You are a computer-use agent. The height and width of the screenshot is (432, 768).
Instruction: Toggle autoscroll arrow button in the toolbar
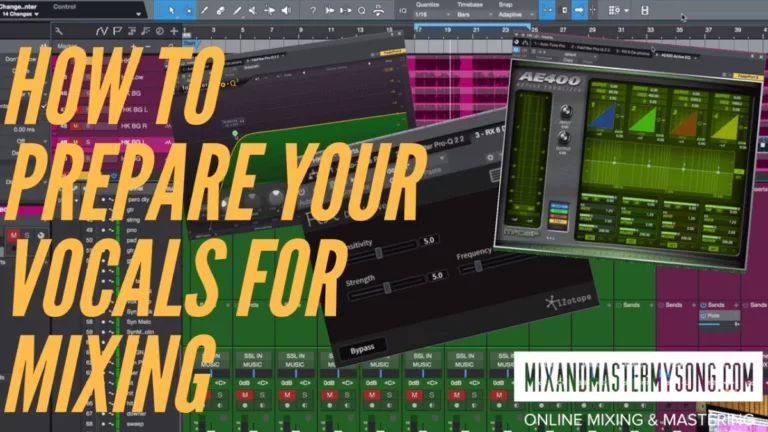(x=579, y=10)
